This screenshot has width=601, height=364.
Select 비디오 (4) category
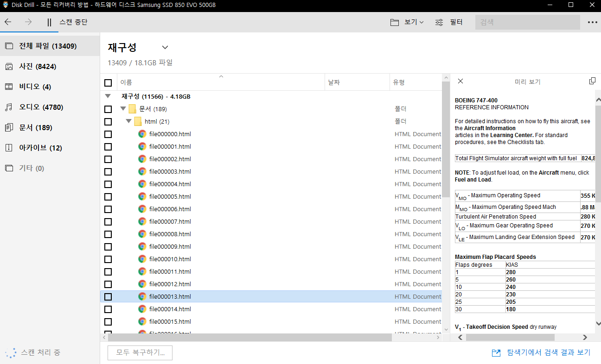click(50, 87)
